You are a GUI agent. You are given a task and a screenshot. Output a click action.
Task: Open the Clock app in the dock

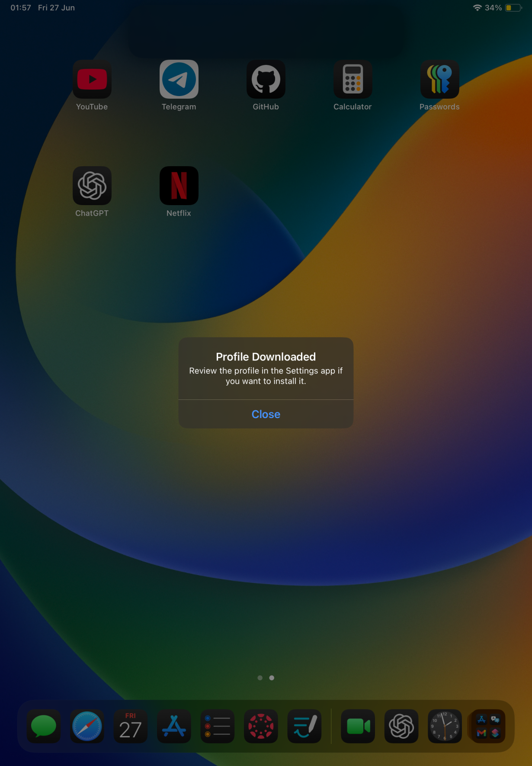point(445,726)
